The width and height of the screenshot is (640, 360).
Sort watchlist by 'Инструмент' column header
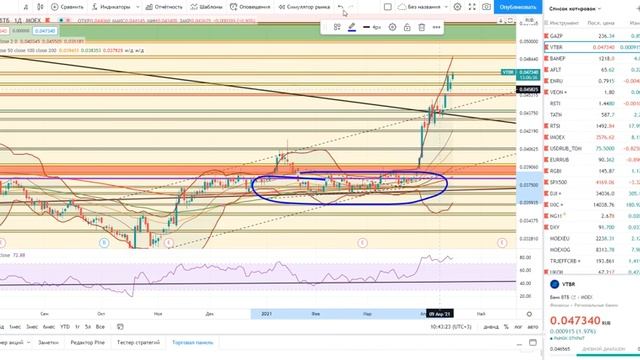pos(564,23)
